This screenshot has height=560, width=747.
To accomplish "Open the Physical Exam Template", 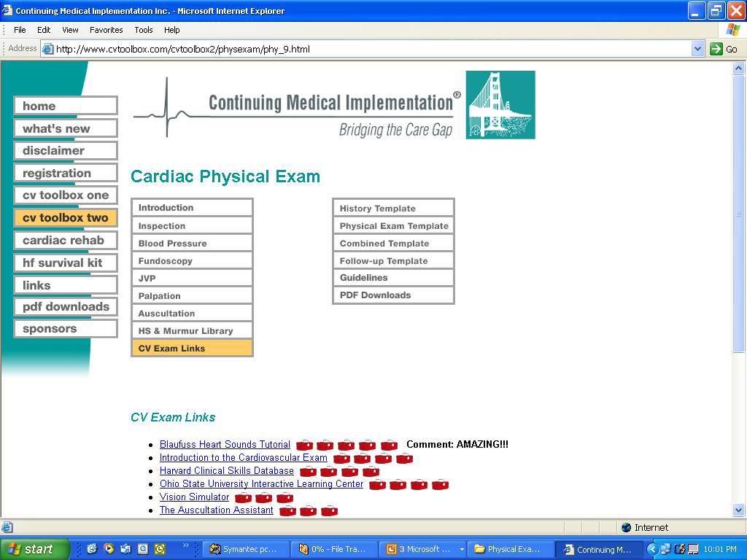I will pos(393,226).
